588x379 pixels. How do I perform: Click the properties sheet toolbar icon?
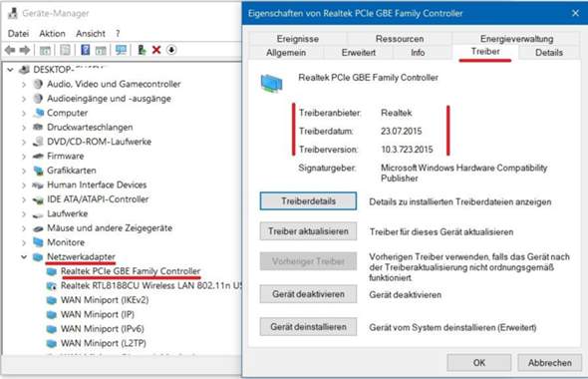click(65, 50)
